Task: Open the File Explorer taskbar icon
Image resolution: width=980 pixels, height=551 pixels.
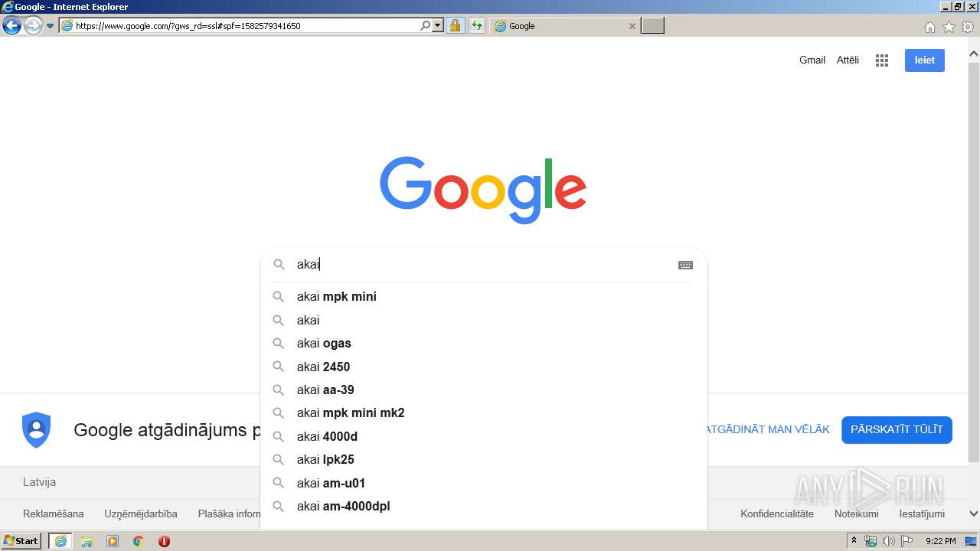Action: coord(87,541)
